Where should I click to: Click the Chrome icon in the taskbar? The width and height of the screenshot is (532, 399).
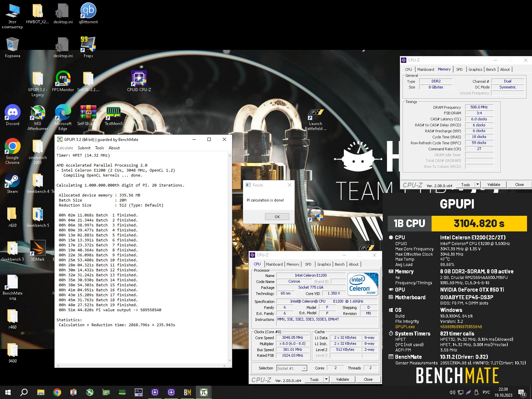pos(57,392)
